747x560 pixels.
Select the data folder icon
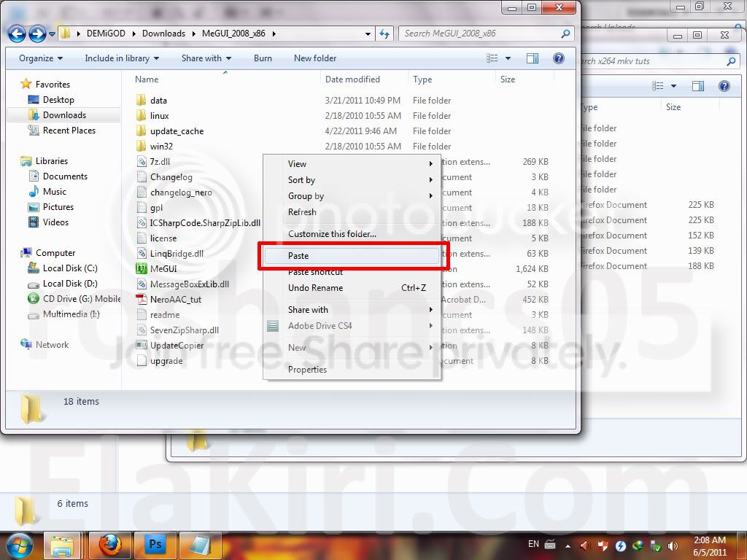coord(141,100)
